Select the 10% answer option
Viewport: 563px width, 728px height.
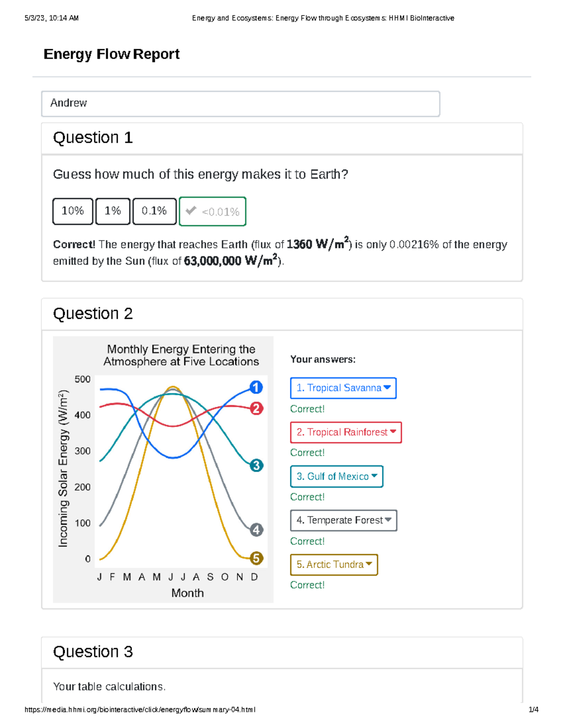coord(73,211)
